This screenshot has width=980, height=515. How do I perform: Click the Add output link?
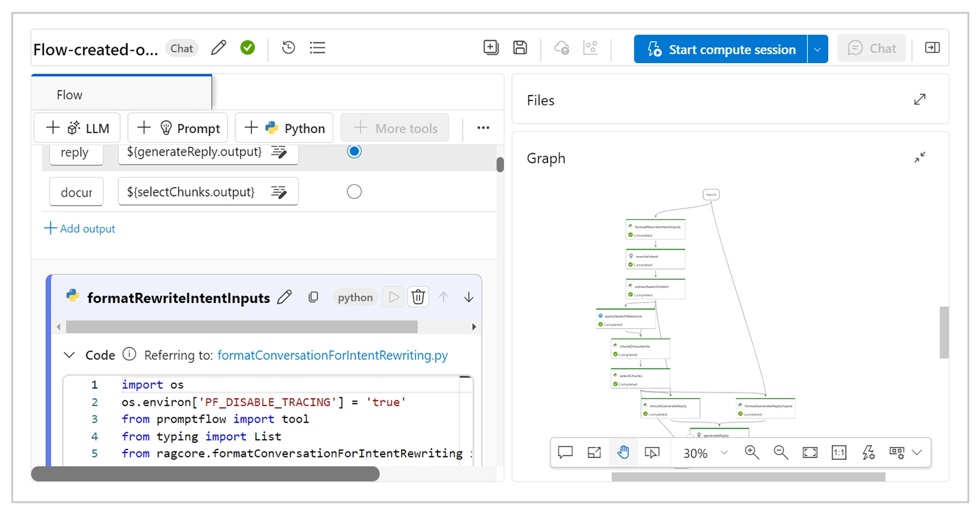coord(80,228)
